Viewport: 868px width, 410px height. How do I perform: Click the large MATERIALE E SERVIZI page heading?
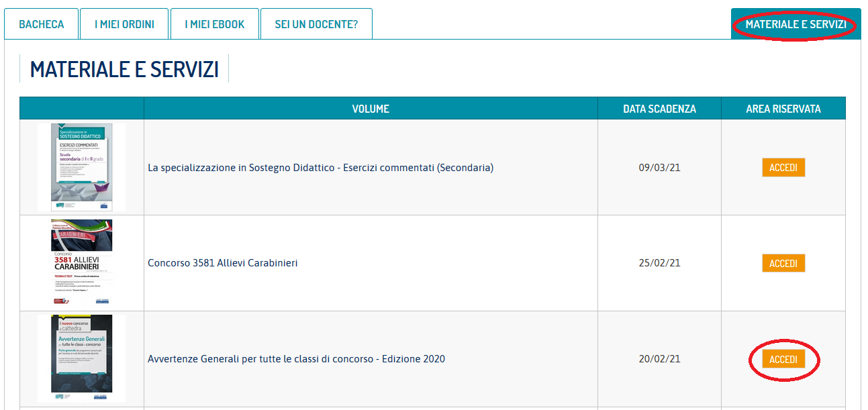124,69
